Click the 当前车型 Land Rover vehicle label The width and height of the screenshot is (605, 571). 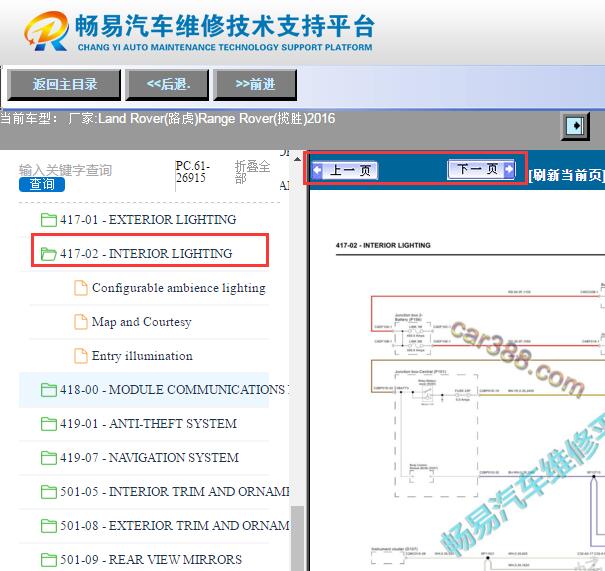click(x=168, y=118)
